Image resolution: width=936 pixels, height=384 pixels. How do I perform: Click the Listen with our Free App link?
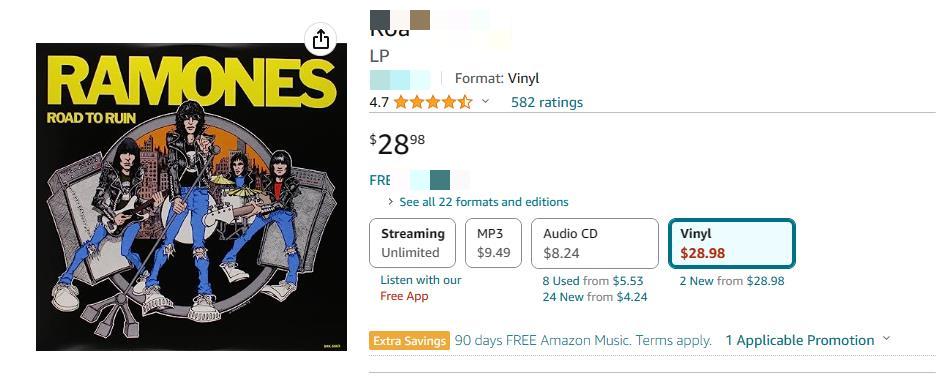point(421,288)
